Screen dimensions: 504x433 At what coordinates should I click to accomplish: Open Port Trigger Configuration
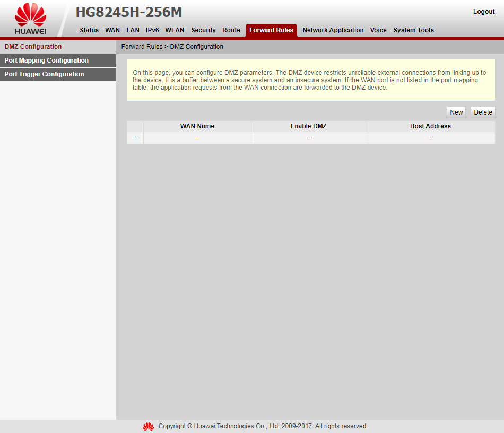tap(44, 74)
